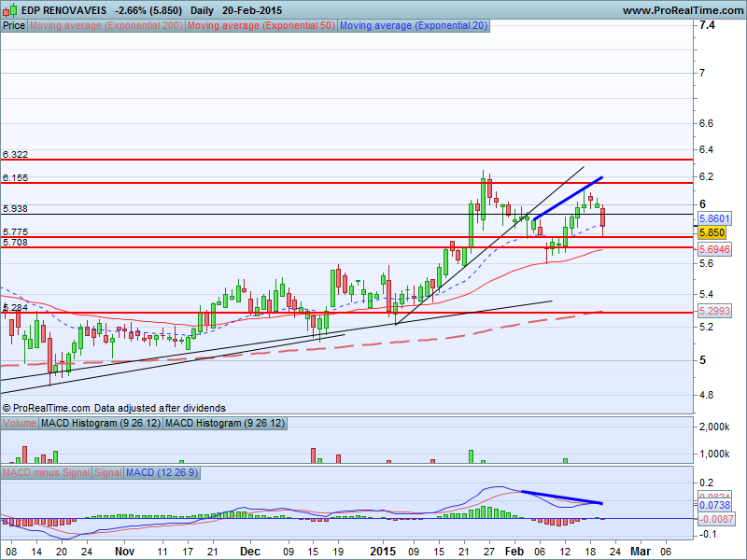
Task: Click the 5.6 price axis label
Action: [706, 263]
